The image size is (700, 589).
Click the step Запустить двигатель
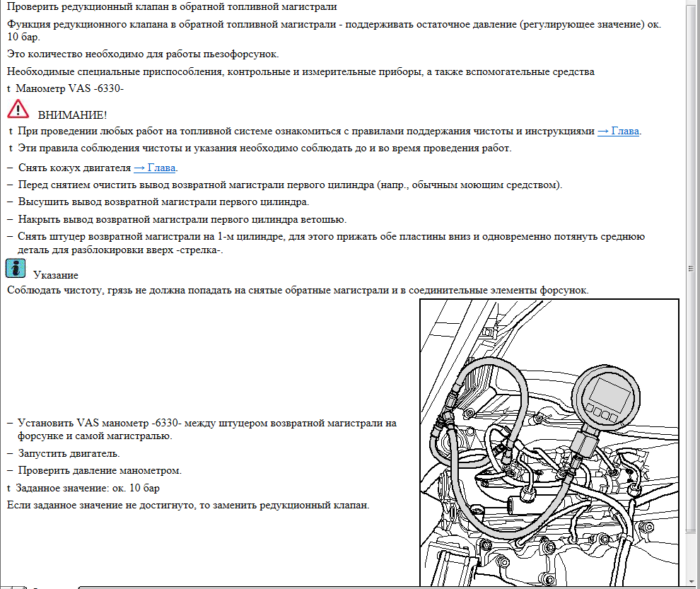pos(69,453)
